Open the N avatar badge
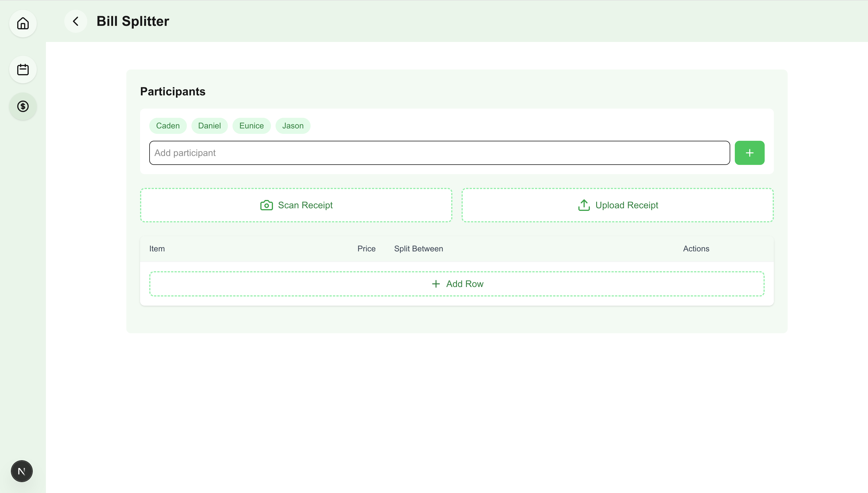Screen dimensions: 868x493 point(22,471)
